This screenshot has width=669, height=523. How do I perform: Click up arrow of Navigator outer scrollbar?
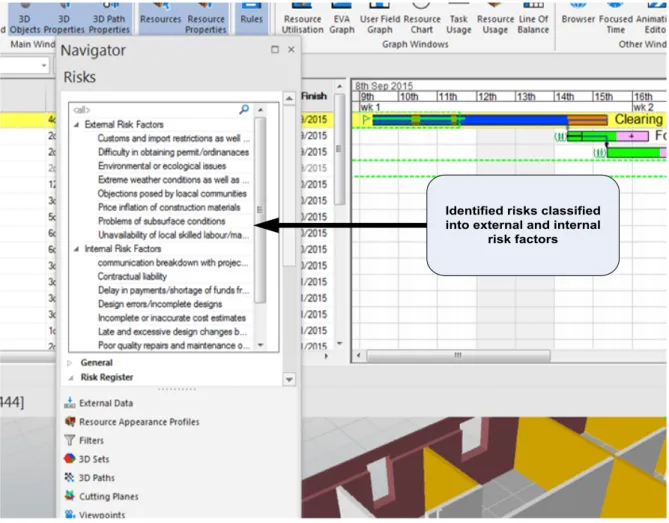[289, 99]
